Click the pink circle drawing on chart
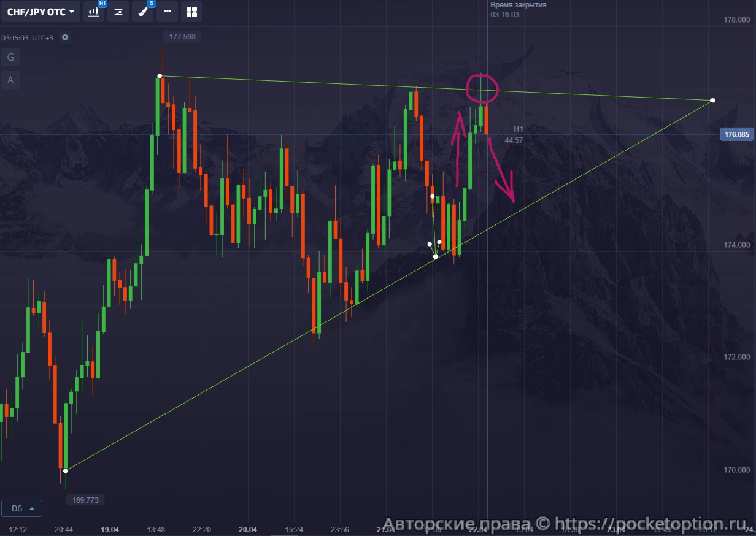The width and height of the screenshot is (756, 536). (482, 89)
